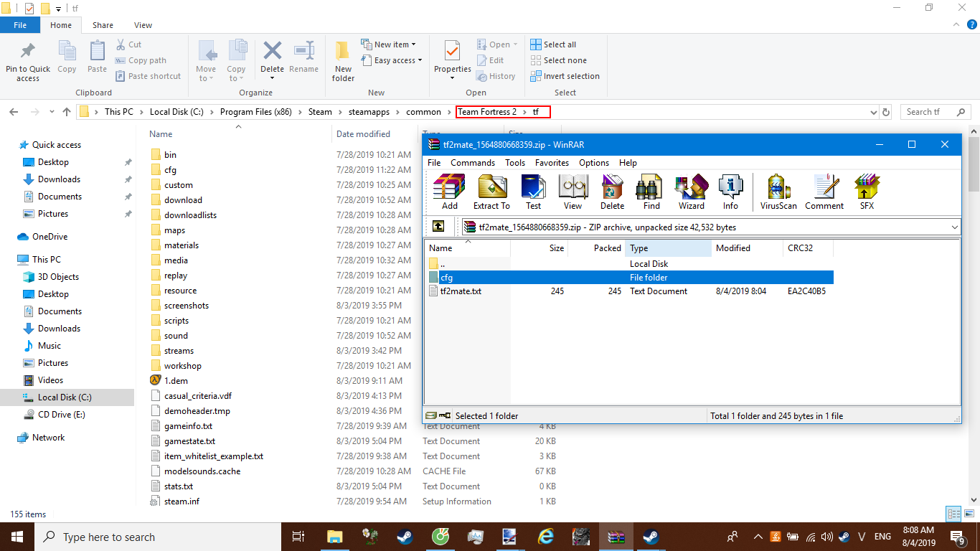Click the Cut button in ribbon
Viewport: 980px width, 551px height.
coord(128,44)
